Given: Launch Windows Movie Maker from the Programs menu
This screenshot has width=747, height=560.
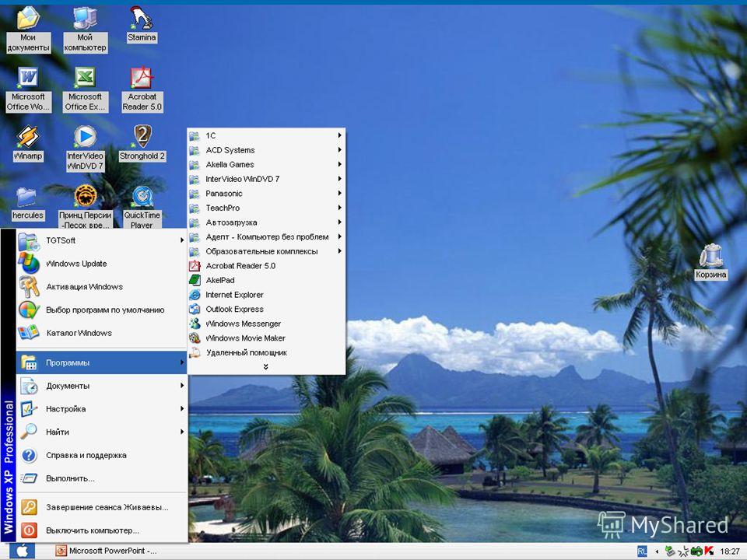Looking at the screenshot, I should click(x=266, y=338).
